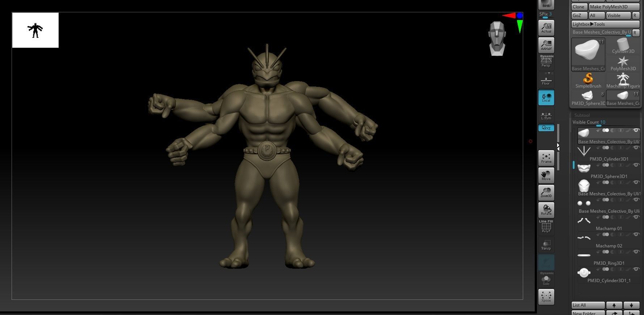Switch to AAHalf zoom mode
The width and height of the screenshot is (644, 315).
[x=546, y=45]
